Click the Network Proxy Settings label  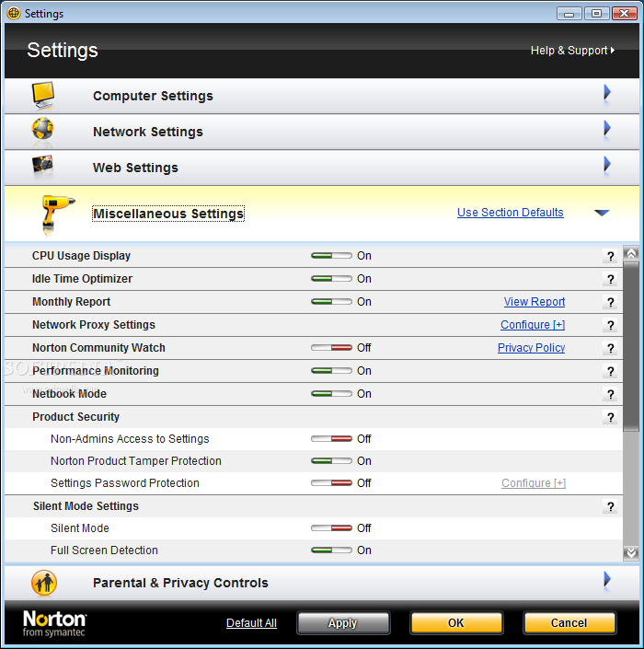point(94,325)
